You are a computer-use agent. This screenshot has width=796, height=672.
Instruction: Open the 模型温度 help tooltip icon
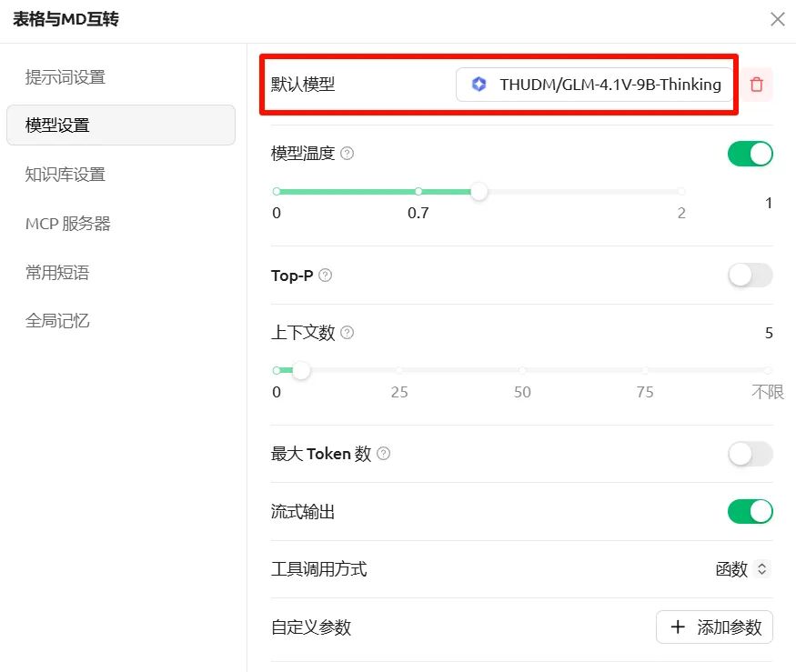346,153
